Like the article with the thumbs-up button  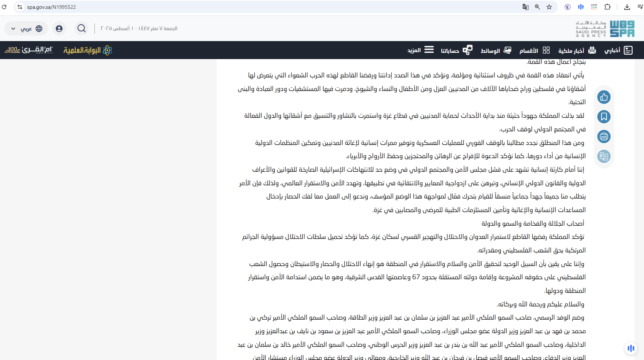[604, 97]
